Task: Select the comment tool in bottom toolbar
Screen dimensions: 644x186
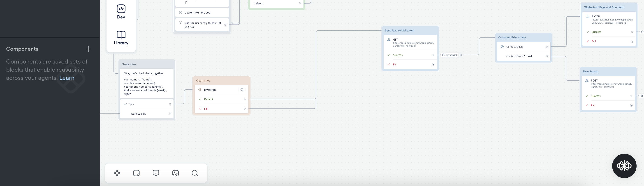Action: pos(156,173)
